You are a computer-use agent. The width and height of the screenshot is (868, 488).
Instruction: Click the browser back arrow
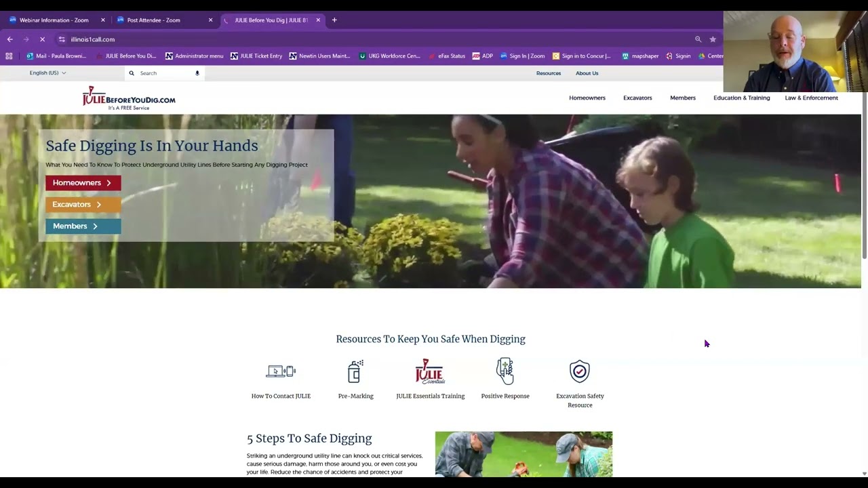(x=9, y=39)
